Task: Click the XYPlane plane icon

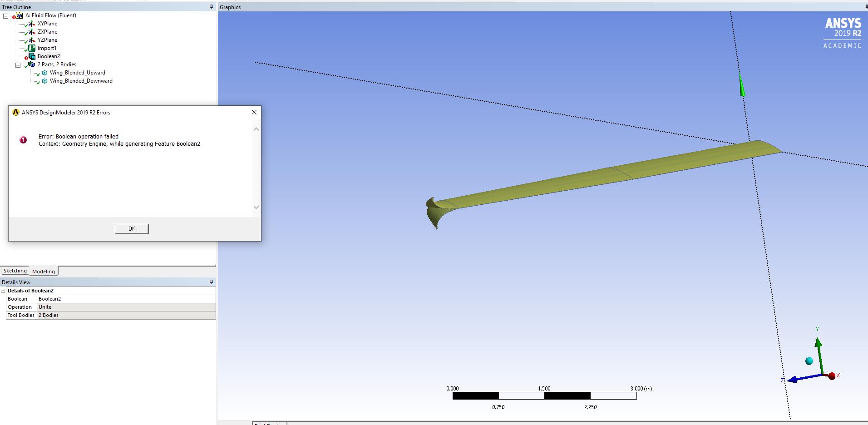Action: click(32, 24)
